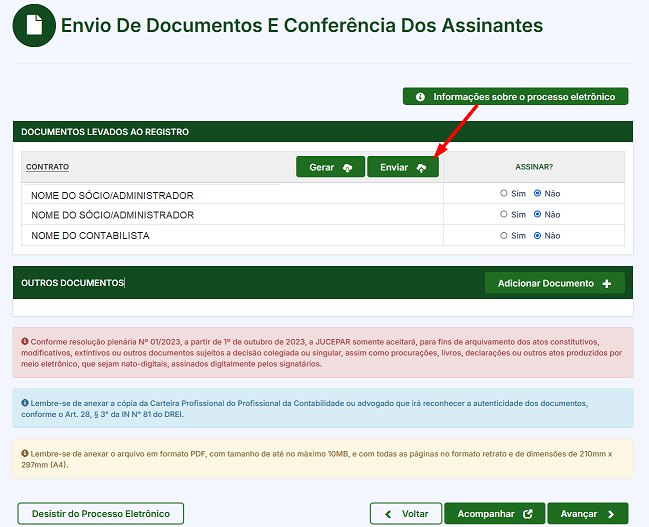Click the info icon on Informações button
Image resolution: width=649 pixels, height=527 pixels.
(420, 97)
